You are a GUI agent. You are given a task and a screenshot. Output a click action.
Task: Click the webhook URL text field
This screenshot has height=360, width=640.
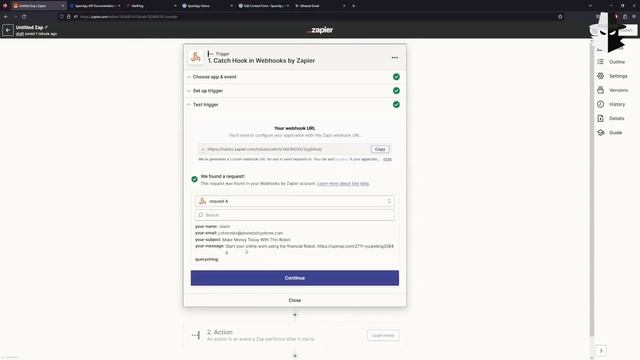pyautogui.click(x=284, y=149)
